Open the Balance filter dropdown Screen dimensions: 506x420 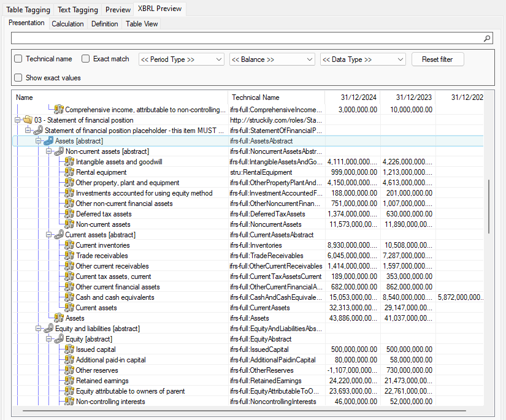(x=272, y=59)
